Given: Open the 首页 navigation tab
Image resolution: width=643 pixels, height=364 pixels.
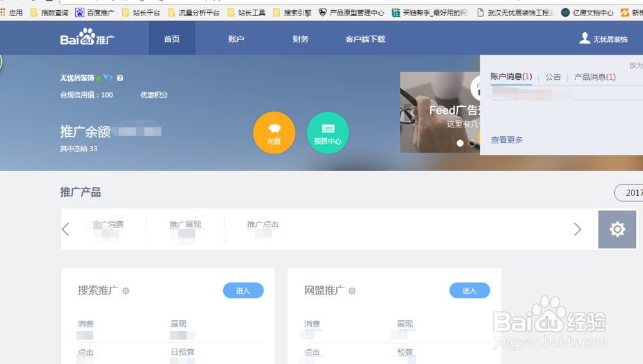Looking at the screenshot, I should [x=172, y=39].
